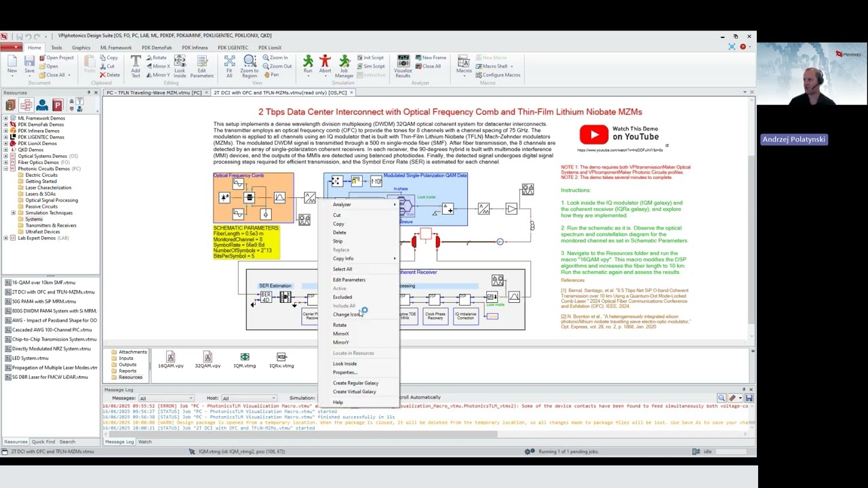The width and height of the screenshot is (868, 488).
Task: Collapse the Photonic Circuits Demos node
Action: [5, 169]
